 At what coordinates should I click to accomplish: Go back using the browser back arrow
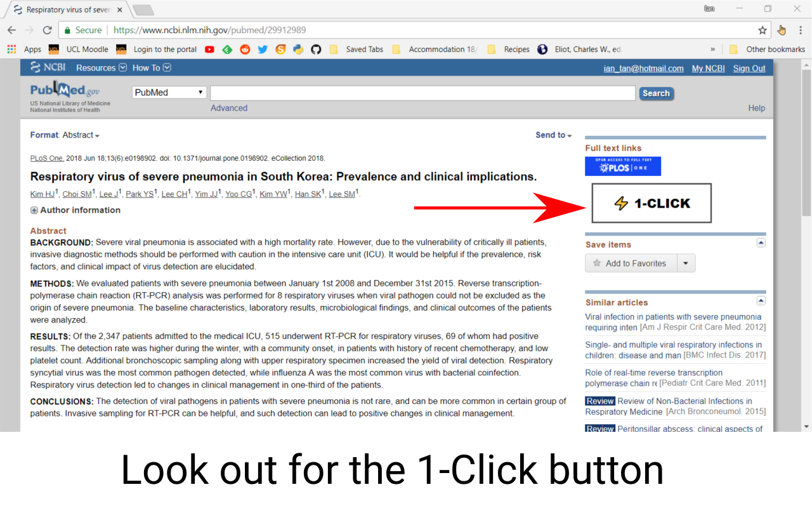pos(11,30)
